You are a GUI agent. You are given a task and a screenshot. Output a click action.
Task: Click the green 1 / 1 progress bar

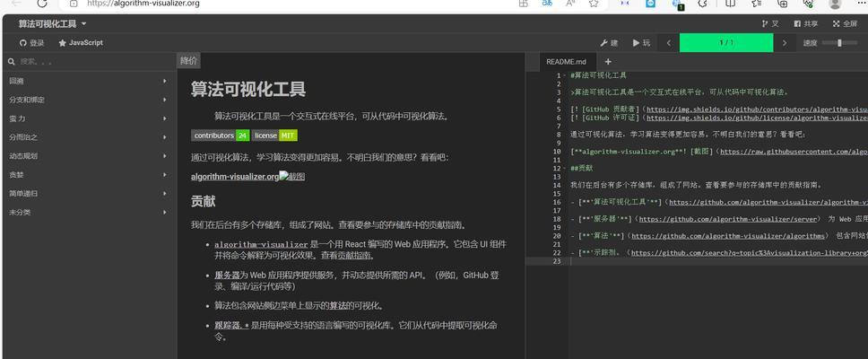(x=726, y=43)
